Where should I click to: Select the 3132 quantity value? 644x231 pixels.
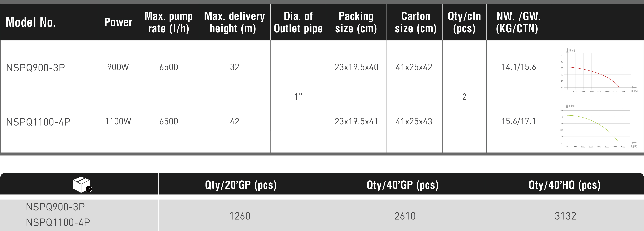pos(565,216)
